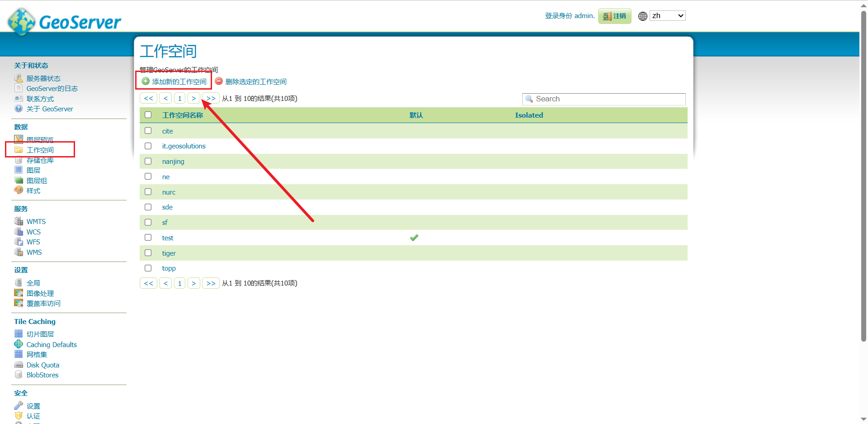Go to first page with top << button
868x424 pixels.
(x=149, y=98)
